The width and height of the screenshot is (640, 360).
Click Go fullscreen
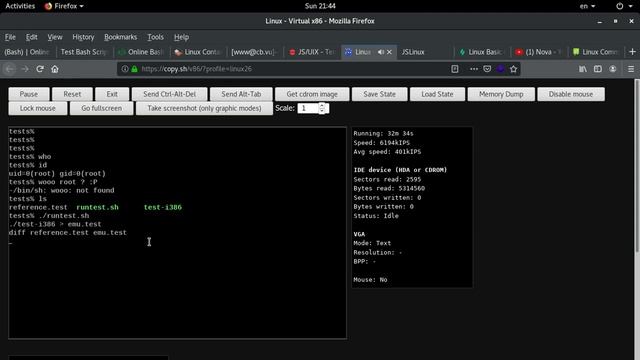pyautogui.click(x=101, y=109)
